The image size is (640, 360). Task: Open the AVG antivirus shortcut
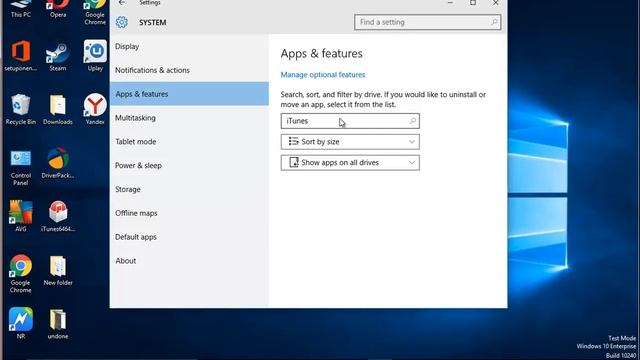click(20, 216)
